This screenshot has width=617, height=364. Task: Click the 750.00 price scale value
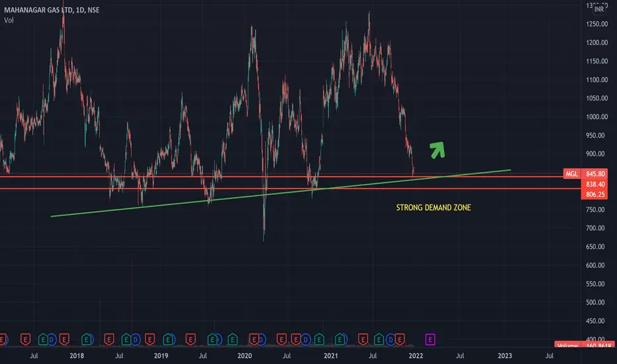(595, 210)
